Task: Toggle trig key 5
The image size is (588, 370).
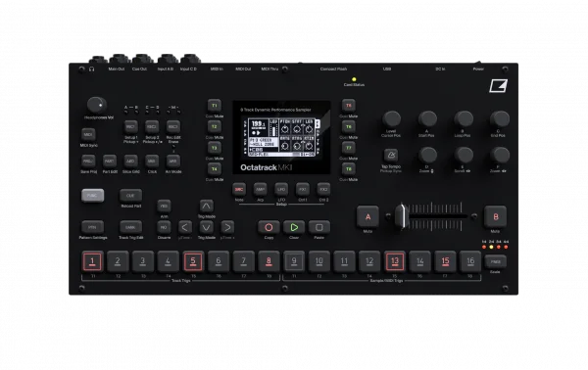Action: click(x=193, y=261)
